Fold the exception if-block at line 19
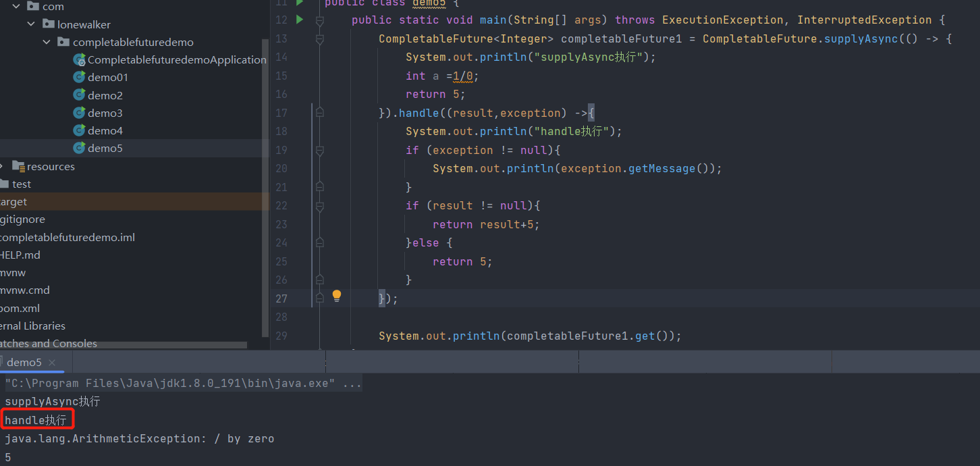This screenshot has height=466, width=980. (x=320, y=150)
